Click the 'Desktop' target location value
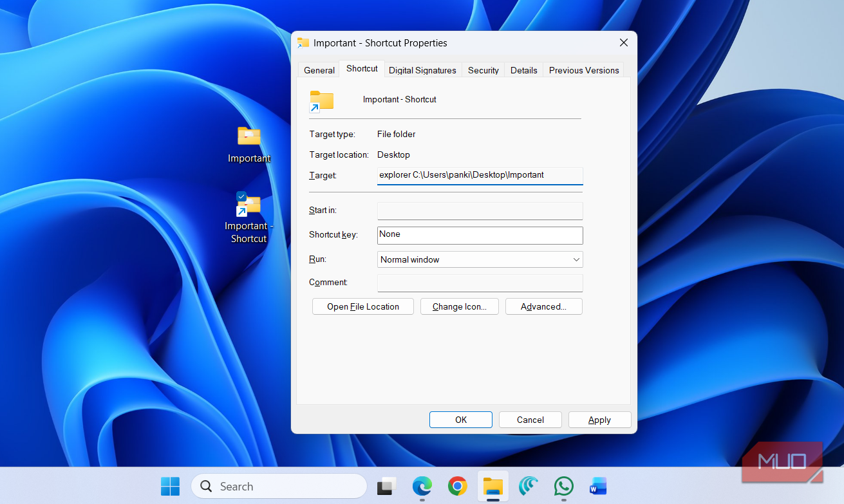This screenshot has height=504, width=844. (393, 154)
